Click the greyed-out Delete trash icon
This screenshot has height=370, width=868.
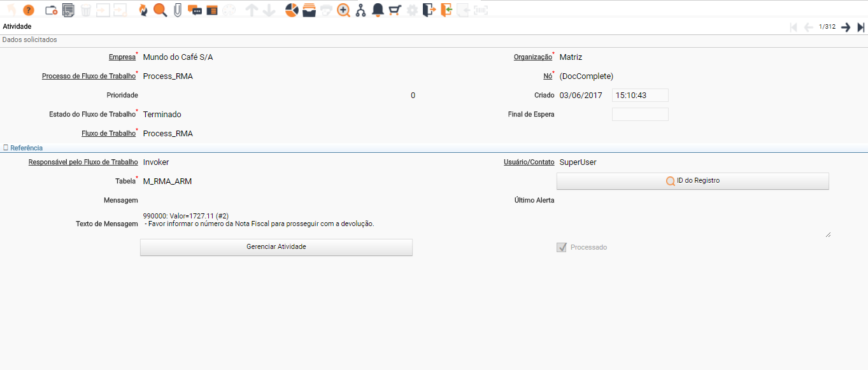point(85,10)
